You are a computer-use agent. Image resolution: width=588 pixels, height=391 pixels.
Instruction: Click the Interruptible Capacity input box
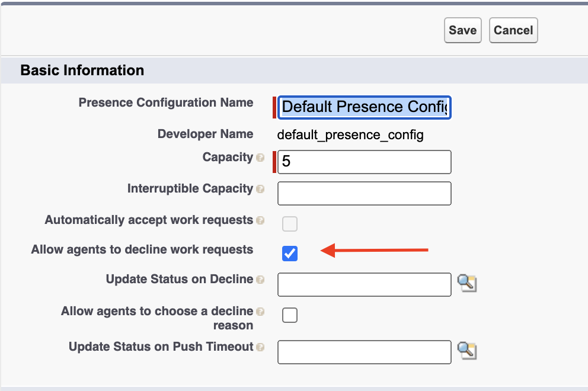pos(364,194)
